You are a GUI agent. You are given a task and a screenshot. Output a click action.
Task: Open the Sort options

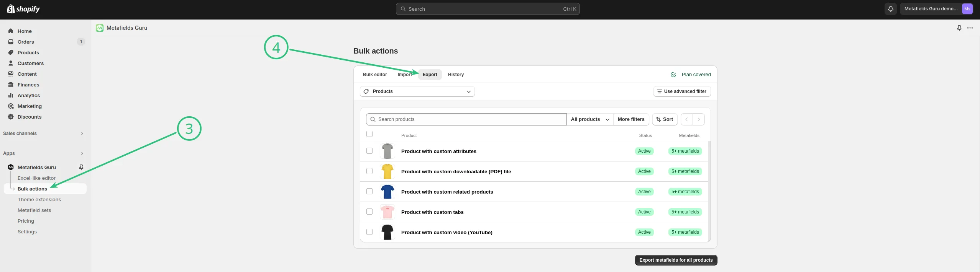click(665, 119)
